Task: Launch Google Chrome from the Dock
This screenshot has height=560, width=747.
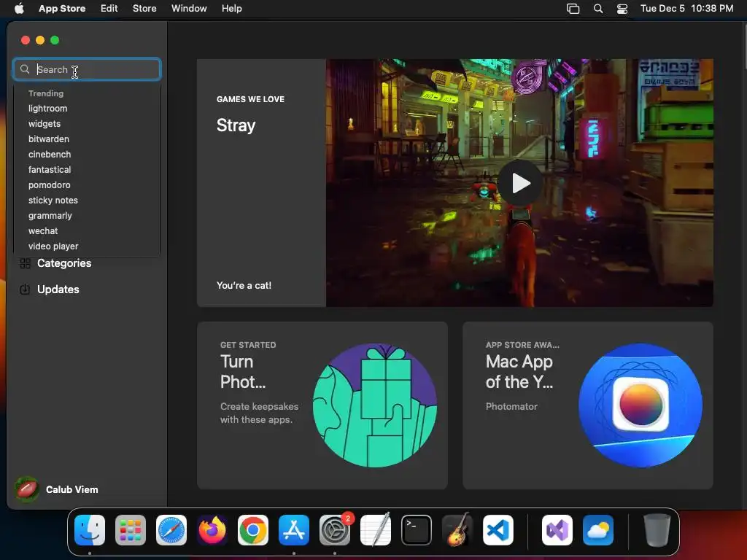Action: tap(253, 530)
